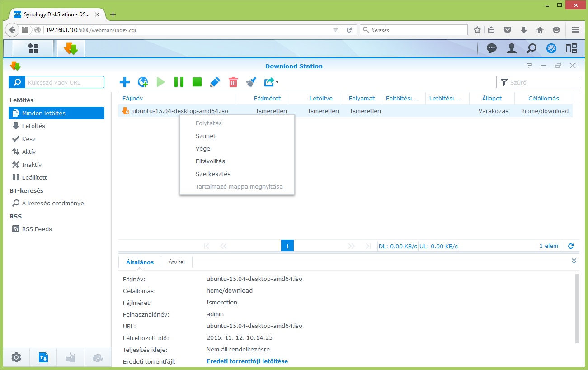Screen dimensions: 588x370
Task: Delete the task with the red trash icon
Action: point(233,82)
